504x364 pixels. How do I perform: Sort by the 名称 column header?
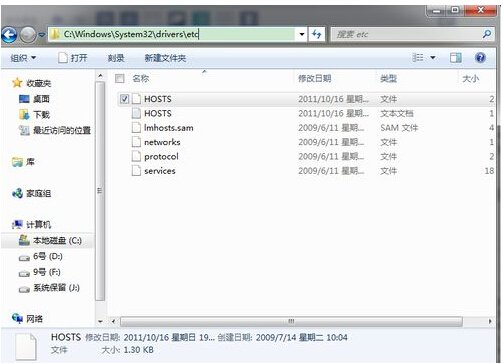(141, 79)
